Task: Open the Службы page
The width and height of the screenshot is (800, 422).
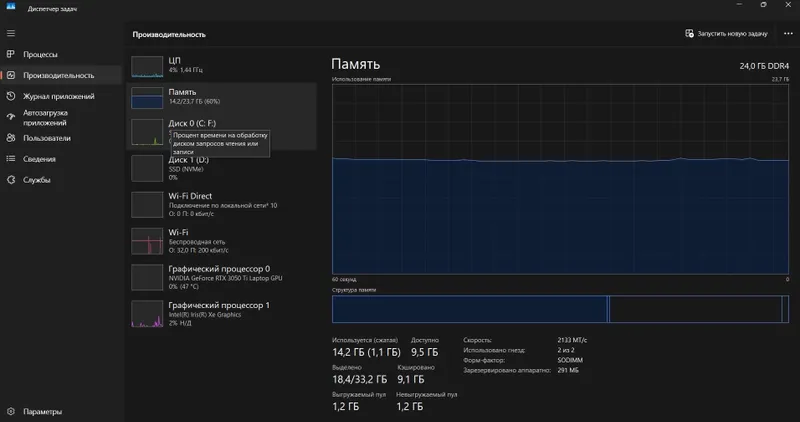Action: [x=61, y=180]
